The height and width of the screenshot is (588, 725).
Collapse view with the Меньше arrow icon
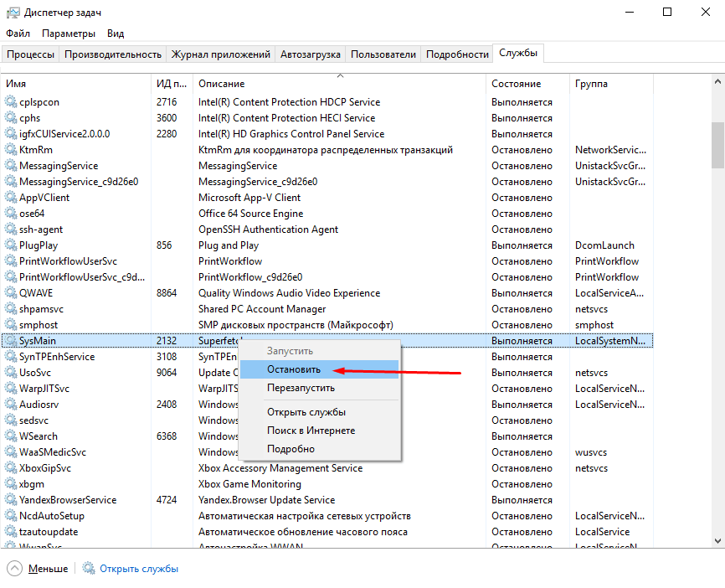15,569
